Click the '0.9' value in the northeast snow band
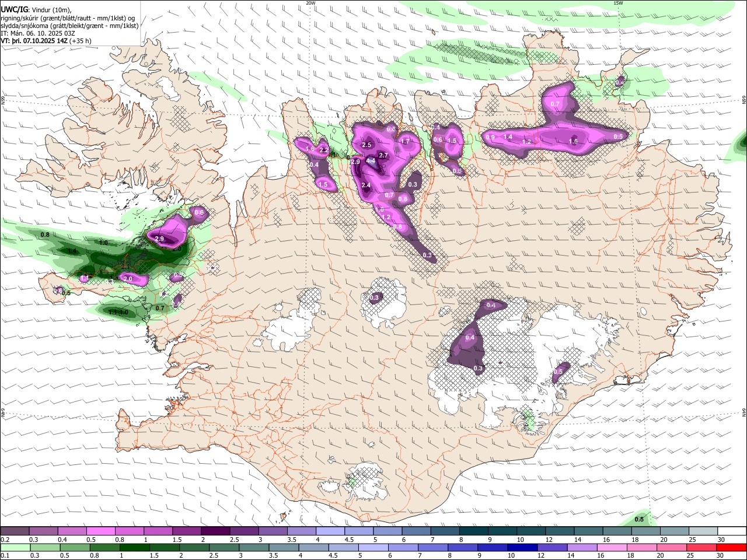Image resolution: width=747 pixels, height=560 pixels. 490,137
